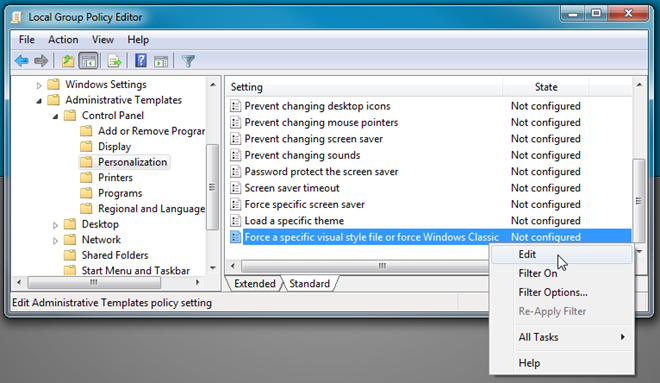Expand the Desktop tree node
Image resolution: width=660 pixels, height=383 pixels.
[55, 225]
